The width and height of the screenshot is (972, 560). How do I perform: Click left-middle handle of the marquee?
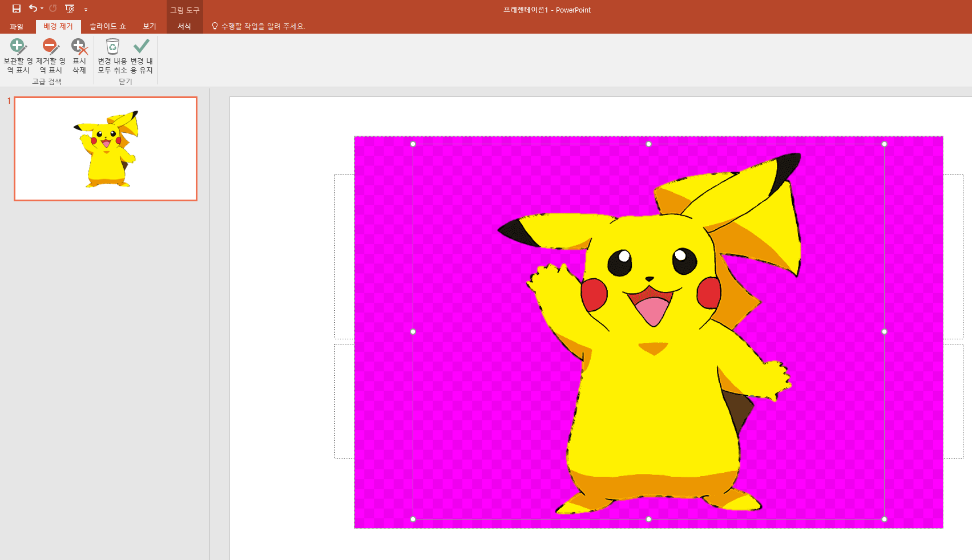click(413, 331)
